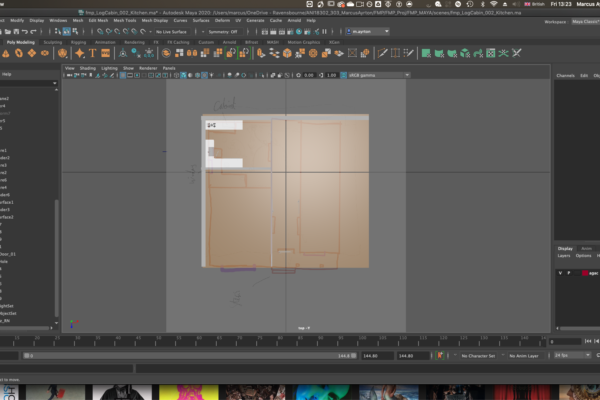This screenshot has height=400, width=600.
Task: Open the sRGB gamma view transform dropdown
Action: click(x=378, y=75)
